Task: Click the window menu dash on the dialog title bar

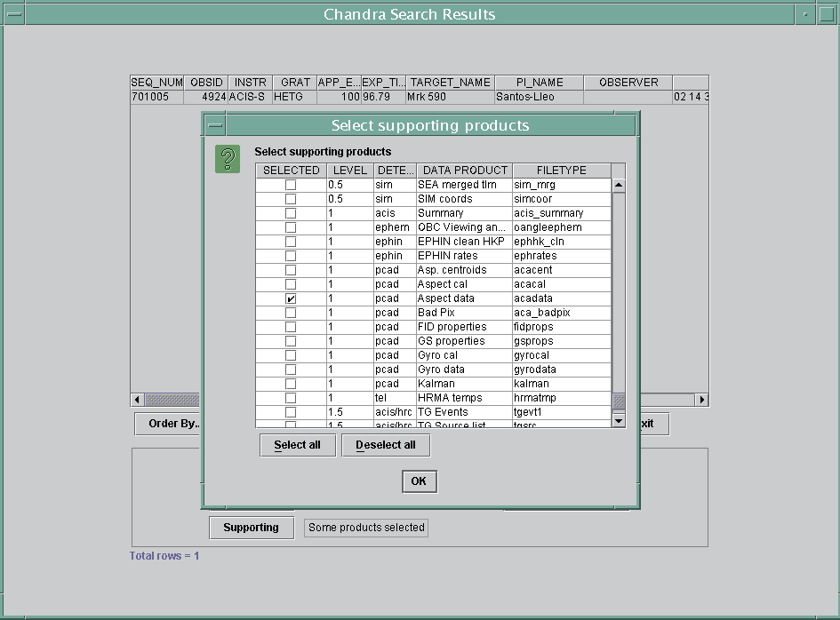Action: pos(213,123)
